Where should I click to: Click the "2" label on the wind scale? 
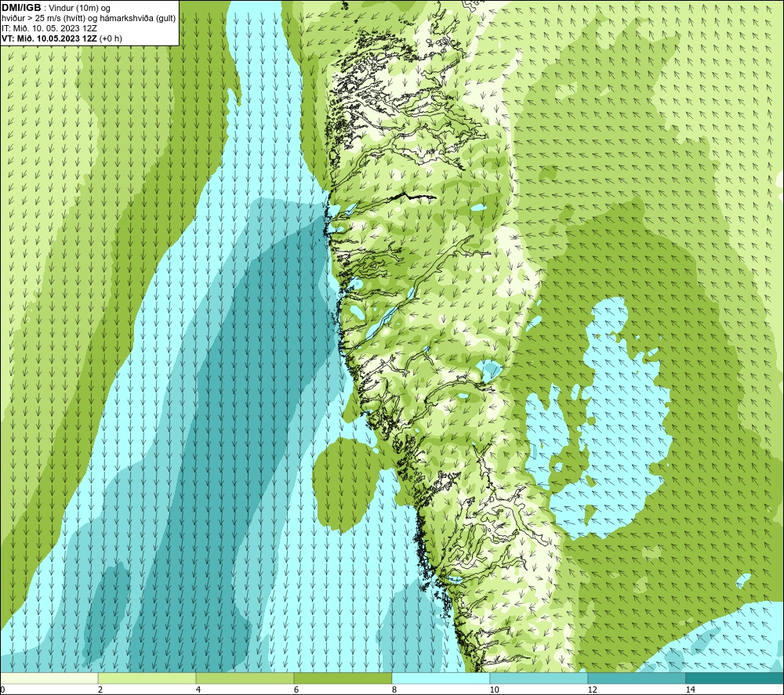point(100,690)
